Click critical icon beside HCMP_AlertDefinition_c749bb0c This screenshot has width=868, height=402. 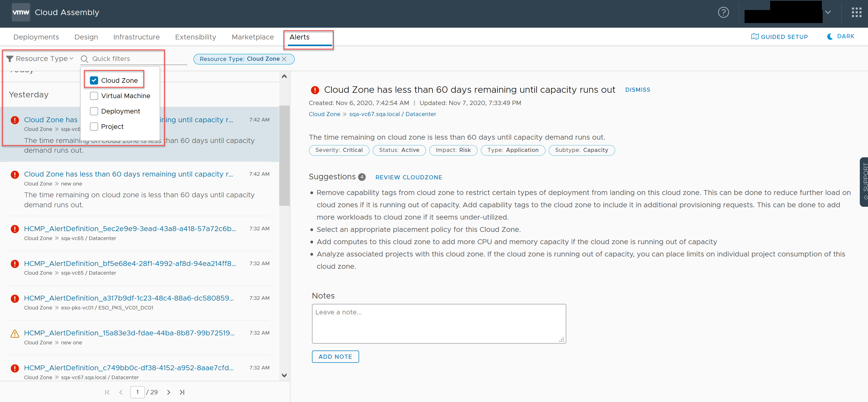[x=15, y=368]
